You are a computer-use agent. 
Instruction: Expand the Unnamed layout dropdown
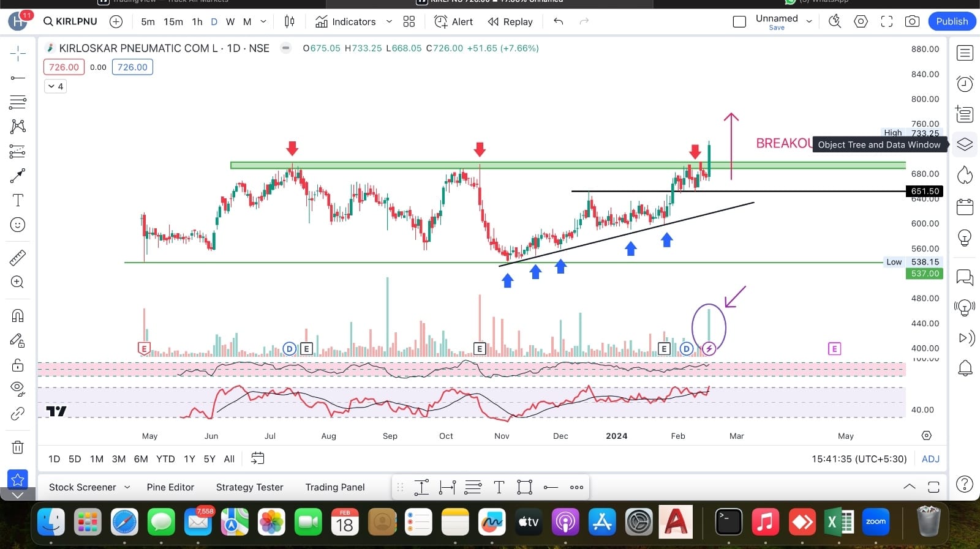pos(809,21)
